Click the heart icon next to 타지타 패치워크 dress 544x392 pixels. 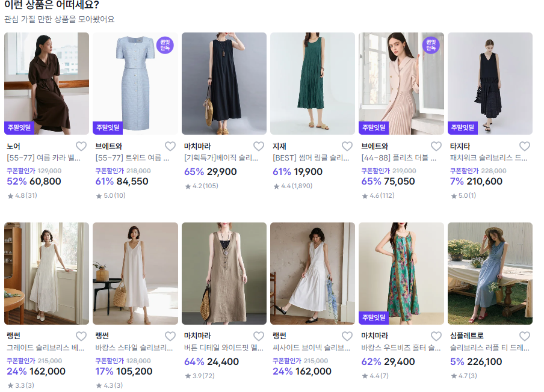pyautogui.click(x=525, y=145)
